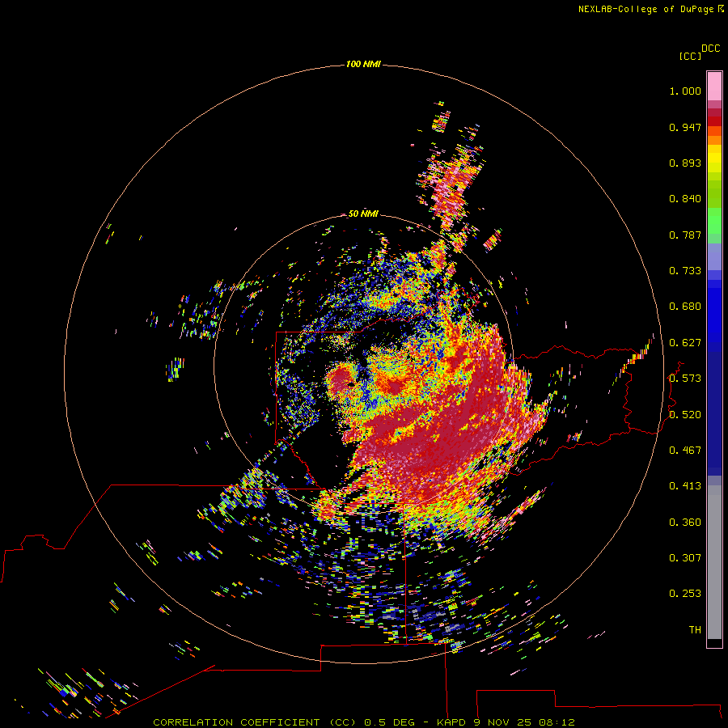Click the DCC label above the color scale
This screenshot has width=728, height=728.
pos(710,49)
